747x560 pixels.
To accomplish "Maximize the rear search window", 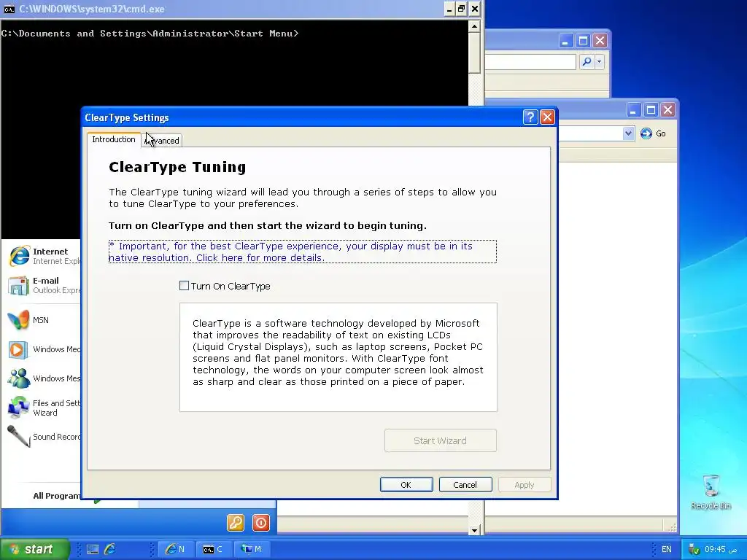I will tap(583, 41).
